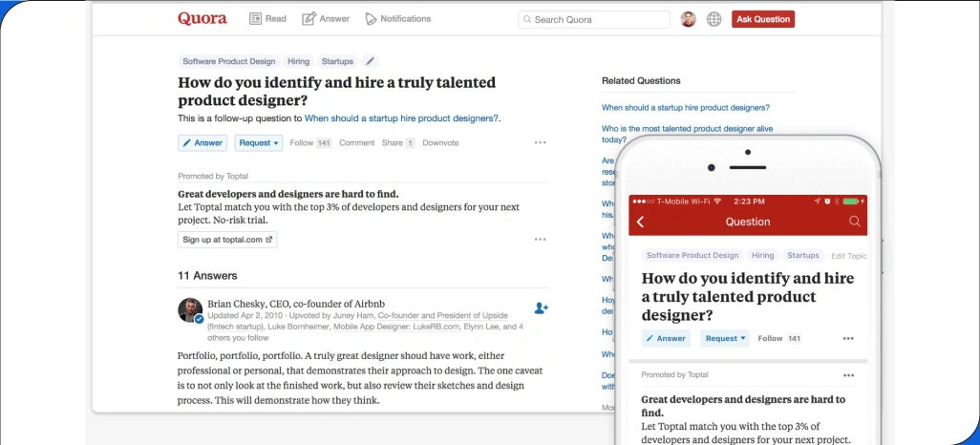Expand the desktop Request dropdown
980x445 pixels.
(x=259, y=143)
